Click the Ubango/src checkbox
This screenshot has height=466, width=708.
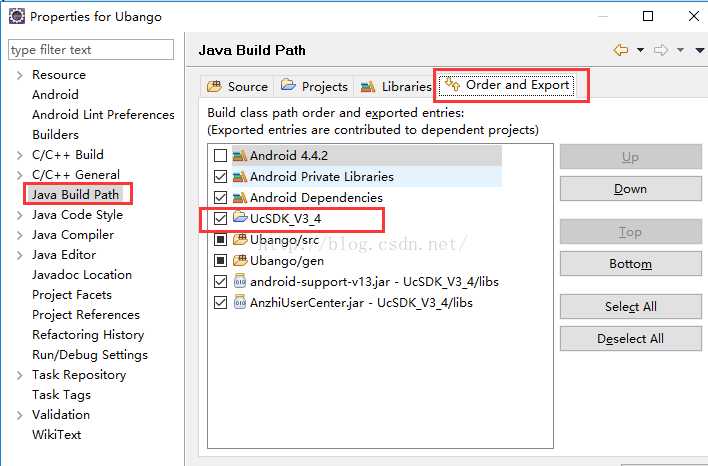[220, 239]
